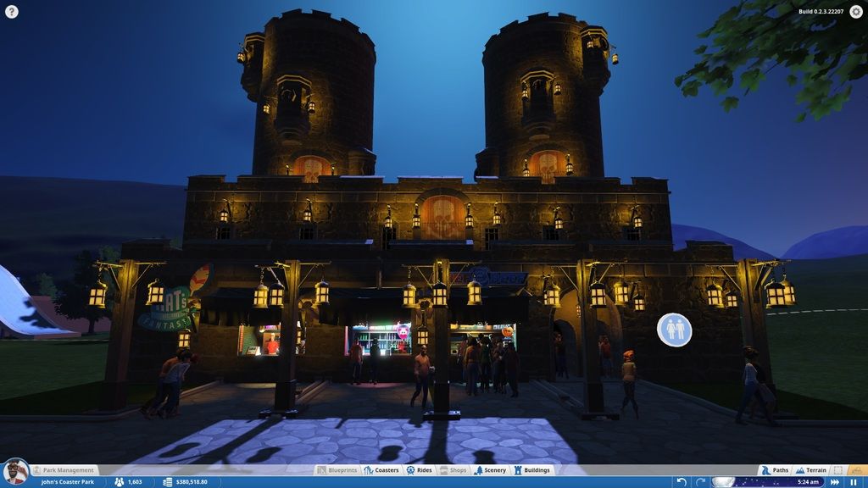
Task: Open the Coasters tab
Action: pos(381,470)
